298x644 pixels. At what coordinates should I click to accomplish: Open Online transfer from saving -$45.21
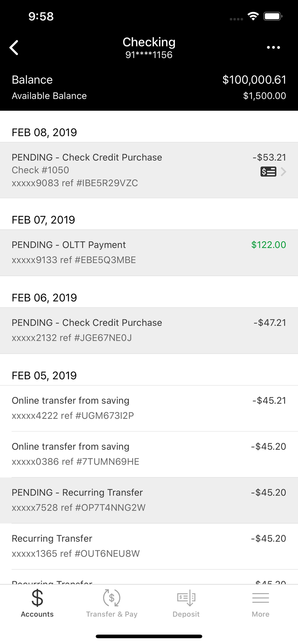(x=149, y=408)
